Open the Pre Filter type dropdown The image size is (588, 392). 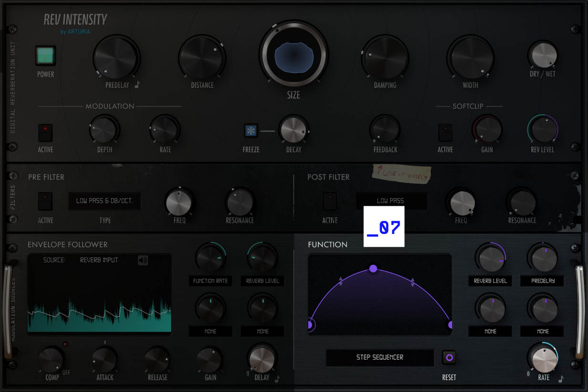point(105,201)
